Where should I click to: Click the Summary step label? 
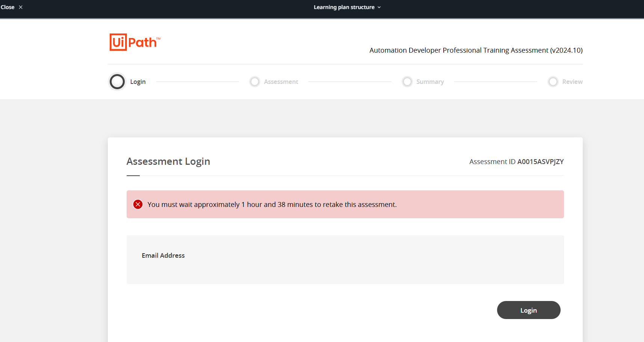point(430,82)
